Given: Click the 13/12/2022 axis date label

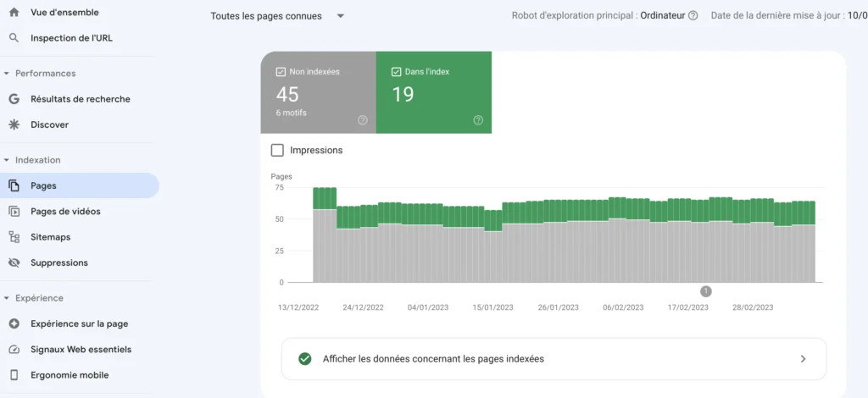Looking at the screenshot, I should pyautogui.click(x=298, y=307).
